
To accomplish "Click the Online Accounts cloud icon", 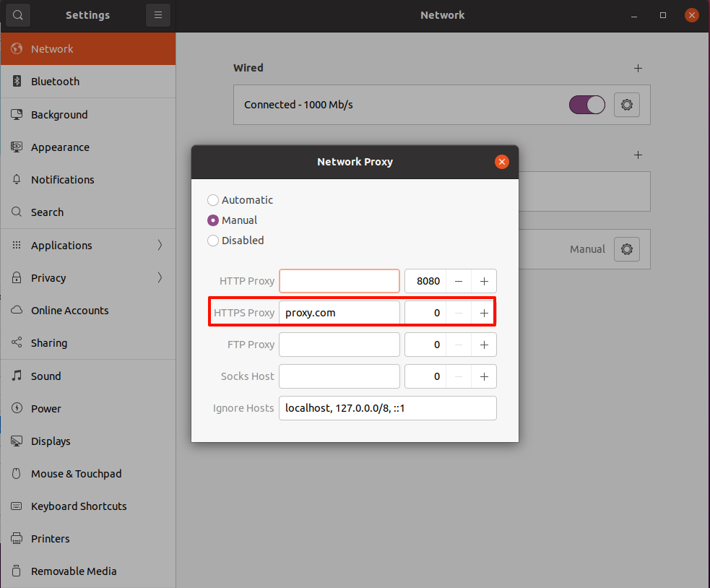I will 17,310.
